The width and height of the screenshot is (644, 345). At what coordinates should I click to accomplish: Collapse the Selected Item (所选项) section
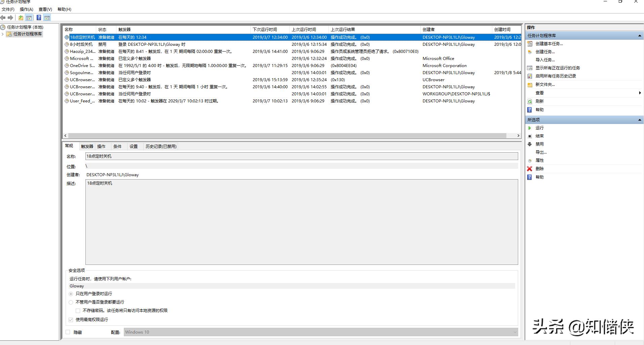pos(639,120)
